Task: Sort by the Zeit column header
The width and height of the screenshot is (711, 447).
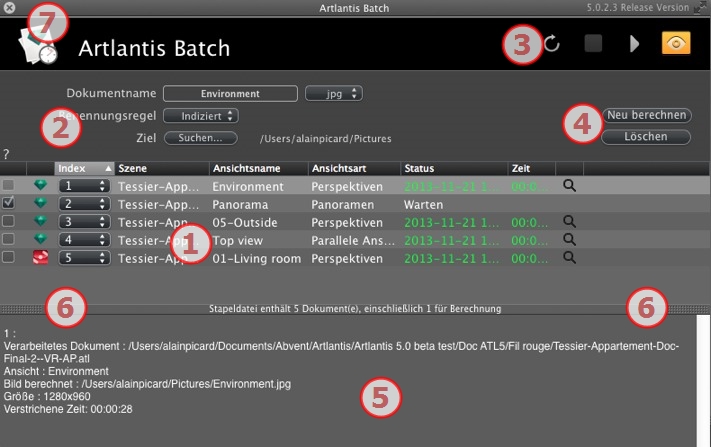Action: coord(531,169)
